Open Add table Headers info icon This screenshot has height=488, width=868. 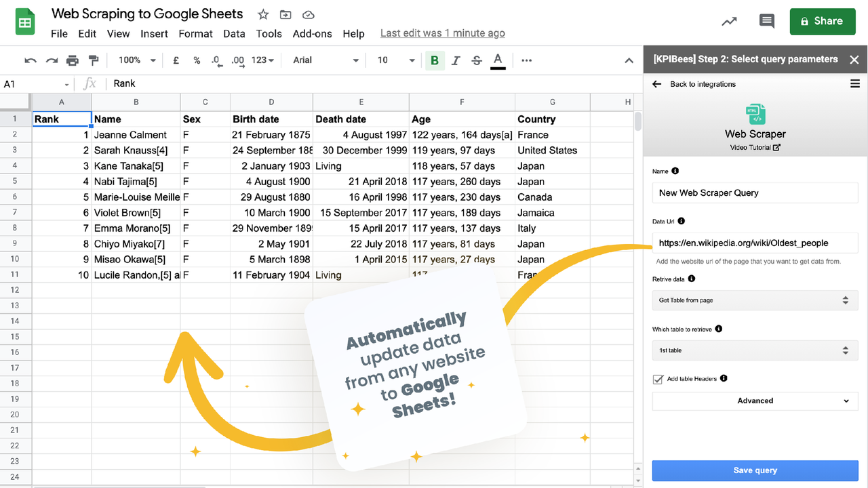pos(724,378)
